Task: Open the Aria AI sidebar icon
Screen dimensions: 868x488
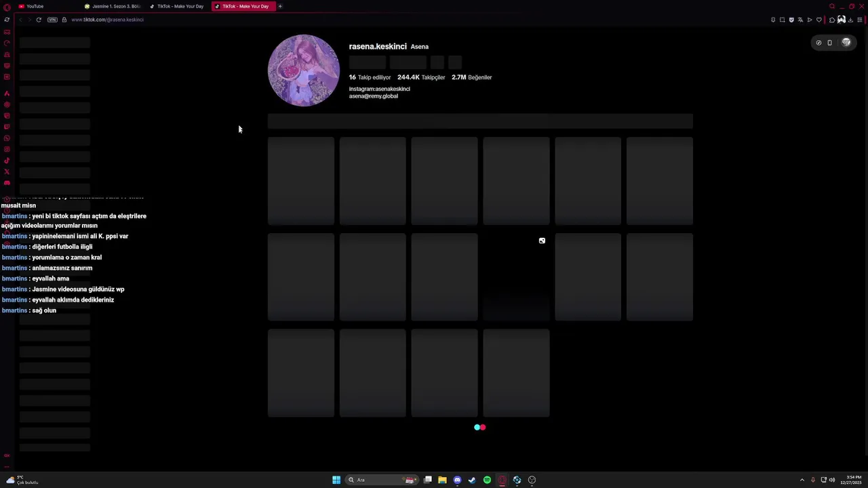Action: point(7,94)
